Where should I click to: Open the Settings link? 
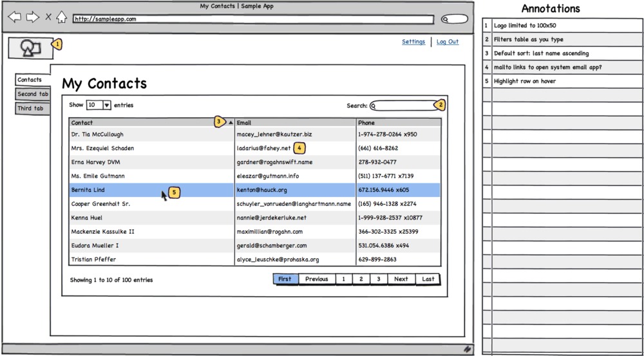click(413, 42)
